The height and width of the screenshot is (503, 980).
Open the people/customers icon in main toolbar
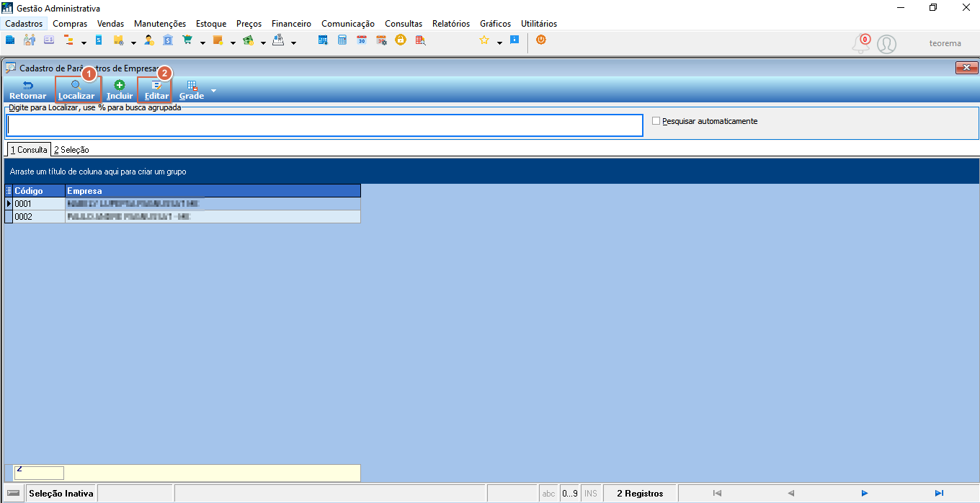[30, 40]
